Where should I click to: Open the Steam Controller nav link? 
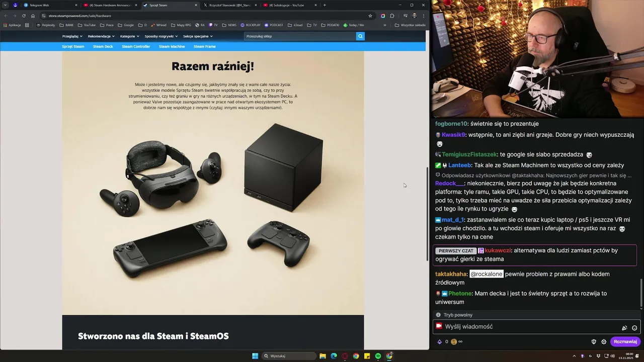tap(136, 46)
